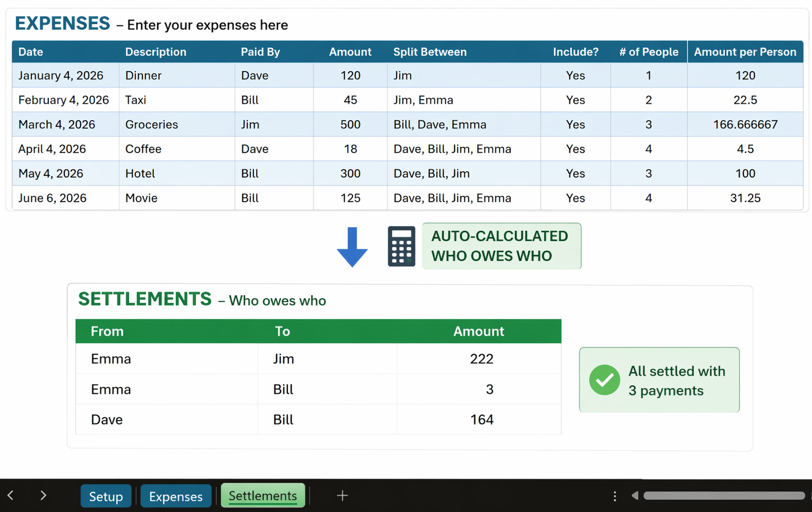
Task: Click the next sheet arrow
Action: tap(43, 496)
